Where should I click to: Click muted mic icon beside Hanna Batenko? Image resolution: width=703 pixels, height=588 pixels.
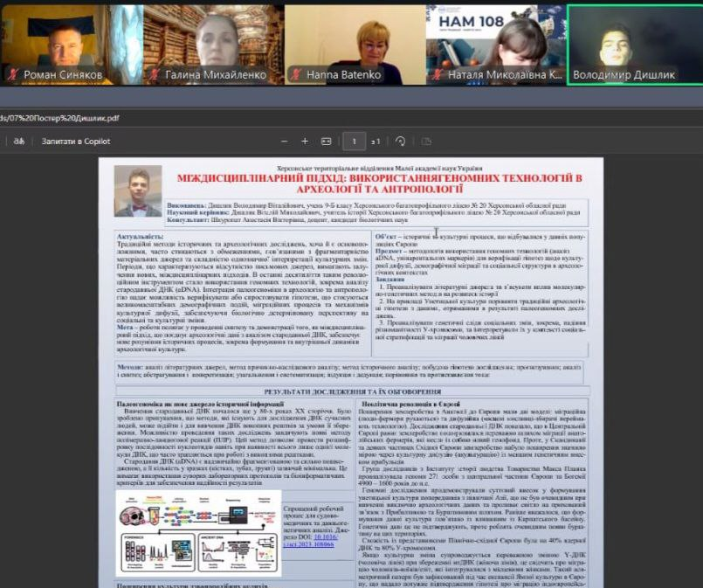(x=295, y=75)
